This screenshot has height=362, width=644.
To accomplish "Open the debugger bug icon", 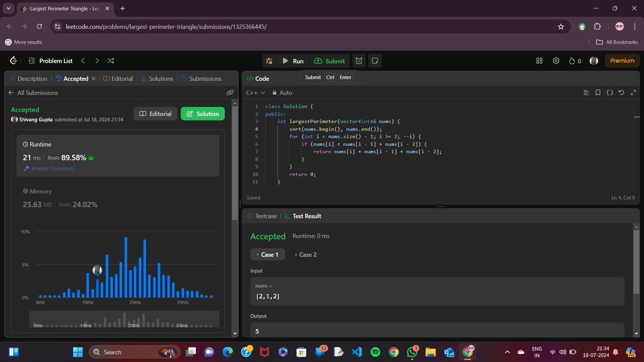I will [269, 61].
